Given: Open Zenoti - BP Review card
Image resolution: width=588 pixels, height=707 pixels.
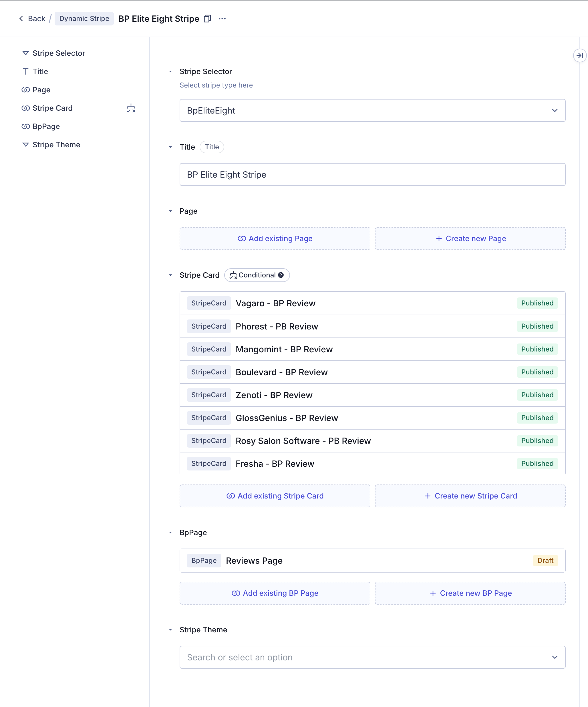Looking at the screenshot, I should point(372,395).
